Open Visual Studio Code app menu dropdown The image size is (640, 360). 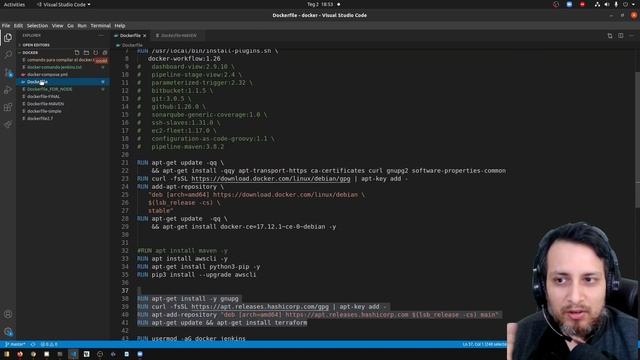64,4
